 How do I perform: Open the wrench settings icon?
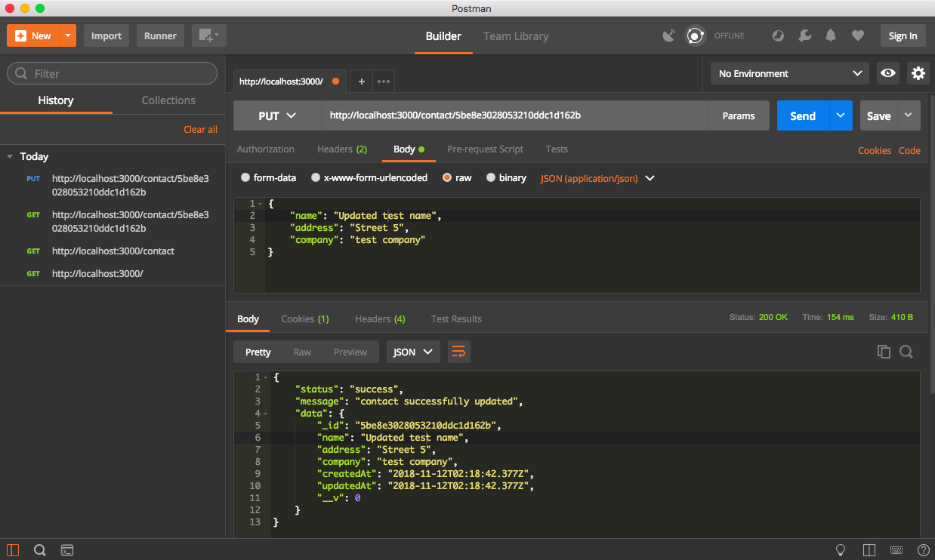coord(805,35)
